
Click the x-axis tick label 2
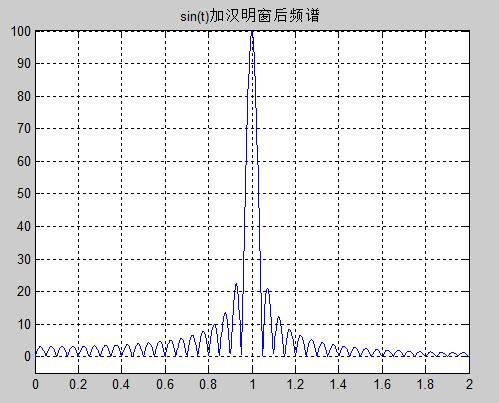pos(469,385)
